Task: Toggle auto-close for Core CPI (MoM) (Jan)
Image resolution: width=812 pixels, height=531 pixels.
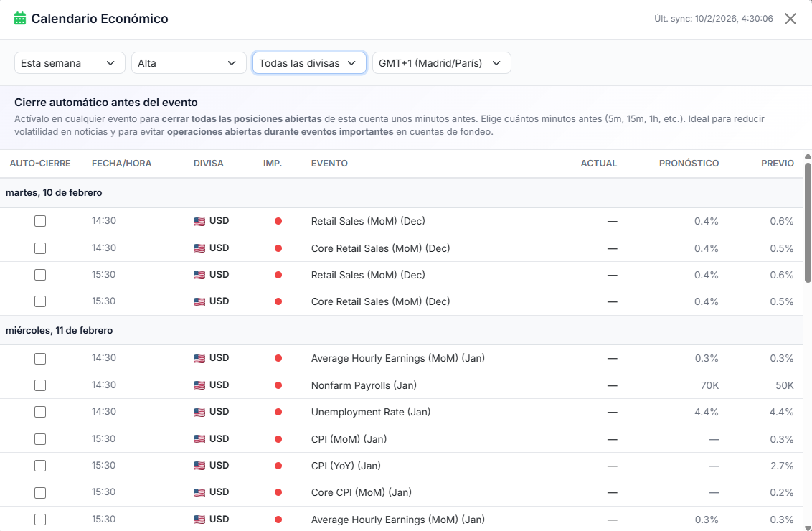Action: 40,492
